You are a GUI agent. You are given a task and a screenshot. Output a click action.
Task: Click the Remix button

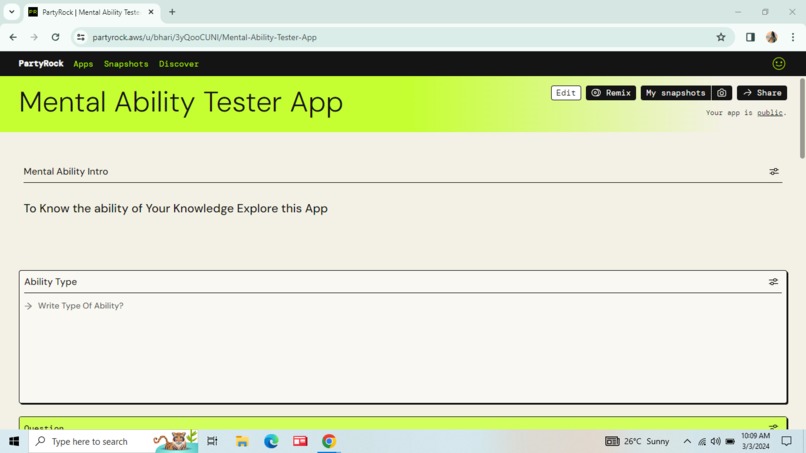pyautogui.click(x=611, y=93)
